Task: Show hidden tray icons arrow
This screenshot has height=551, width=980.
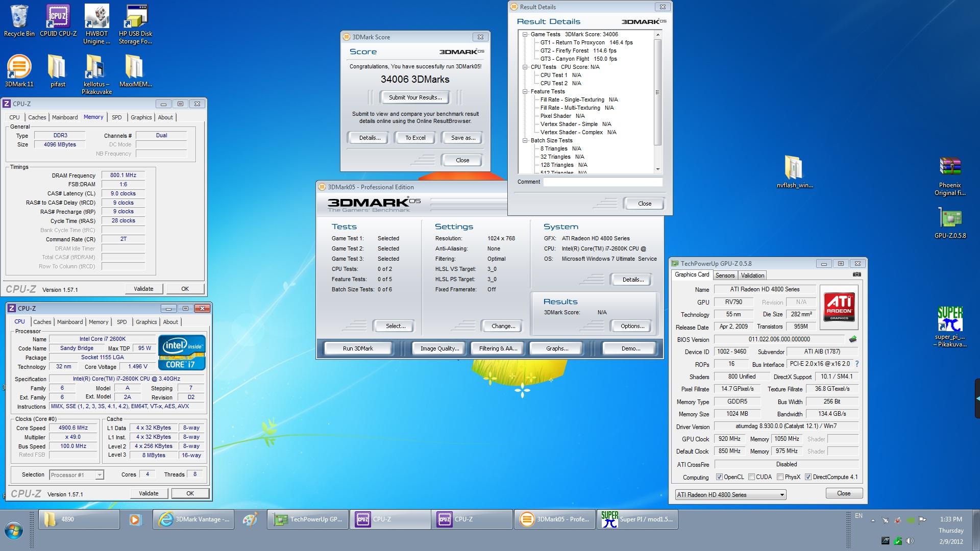Action: point(873,520)
